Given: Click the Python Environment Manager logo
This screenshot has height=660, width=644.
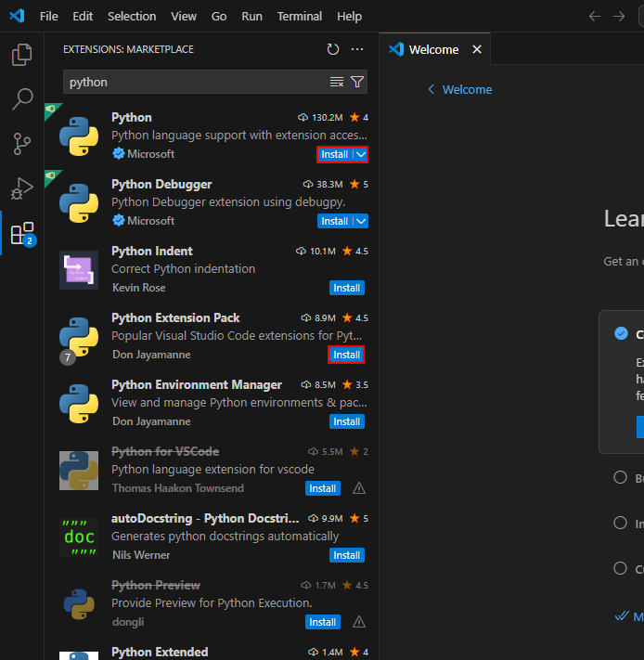Looking at the screenshot, I should [79, 404].
